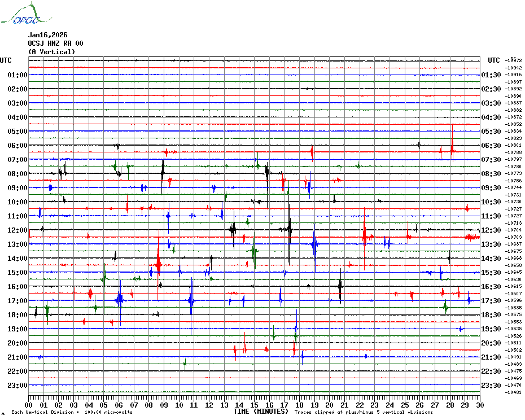525x420 pixels.
Task: Click the 23:30 half-hour label
Action: 491,385
